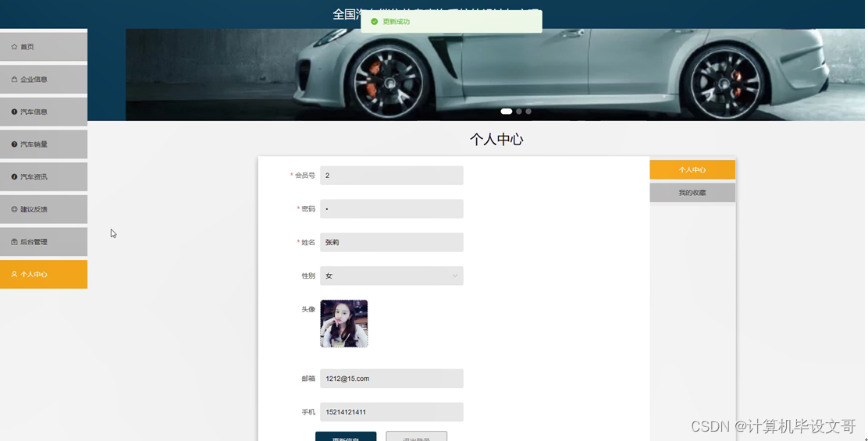Image resolution: width=868 pixels, height=441 pixels.
Task: Click the car banner image
Action: tap(495, 75)
